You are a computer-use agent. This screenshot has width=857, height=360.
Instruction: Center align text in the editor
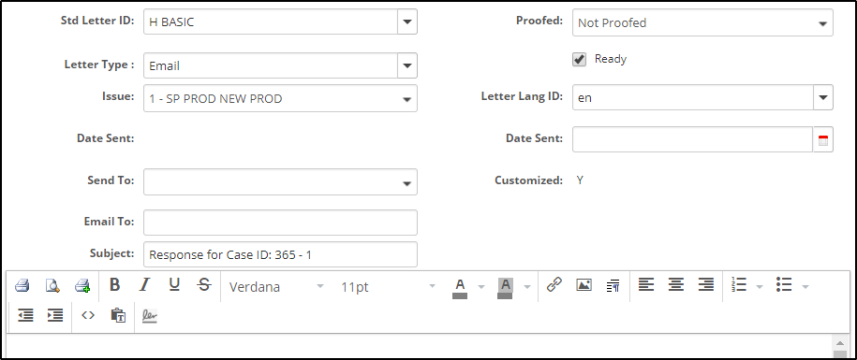click(x=676, y=285)
